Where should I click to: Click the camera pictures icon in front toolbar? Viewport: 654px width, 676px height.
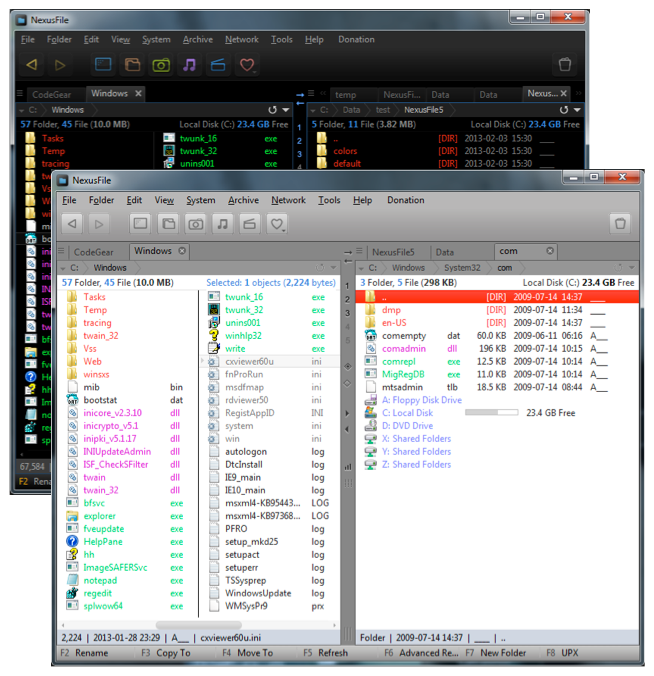196,224
